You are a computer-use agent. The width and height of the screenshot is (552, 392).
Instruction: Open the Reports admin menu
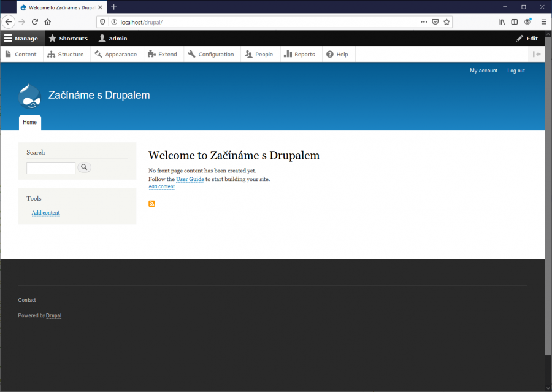tap(300, 54)
